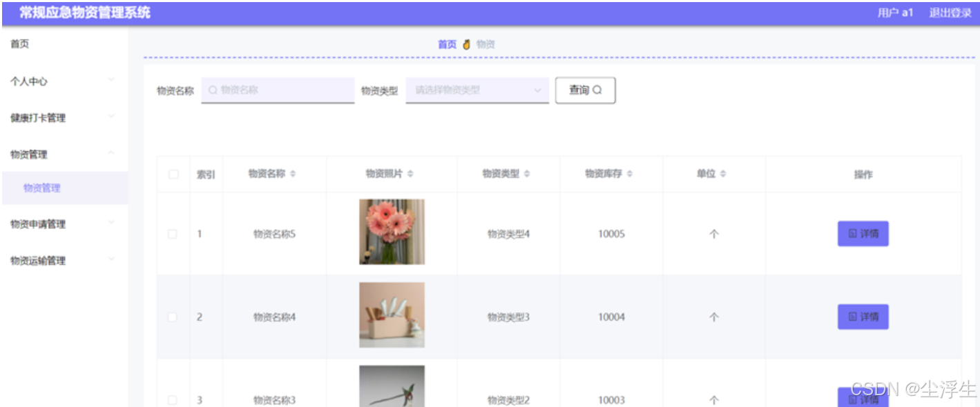This screenshot has width=980, height=407.
Task: Click the 操作 column header
Action: pos(863,175)
